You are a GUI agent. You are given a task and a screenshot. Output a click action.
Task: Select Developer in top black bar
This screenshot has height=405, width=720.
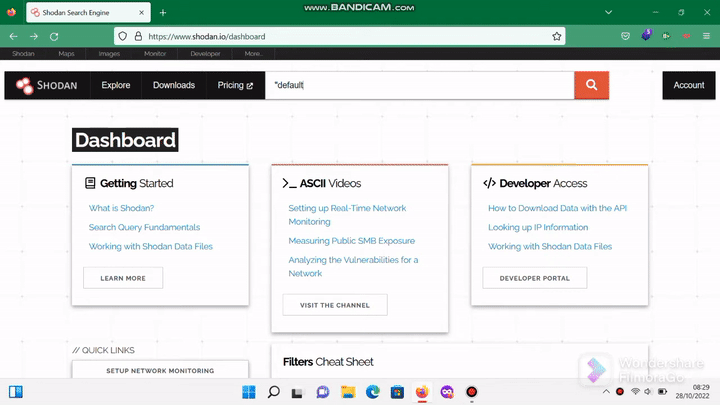[205, 54]
